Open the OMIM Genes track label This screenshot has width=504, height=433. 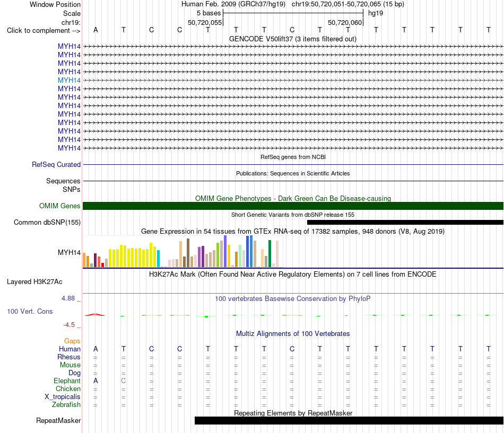point(59,206)
